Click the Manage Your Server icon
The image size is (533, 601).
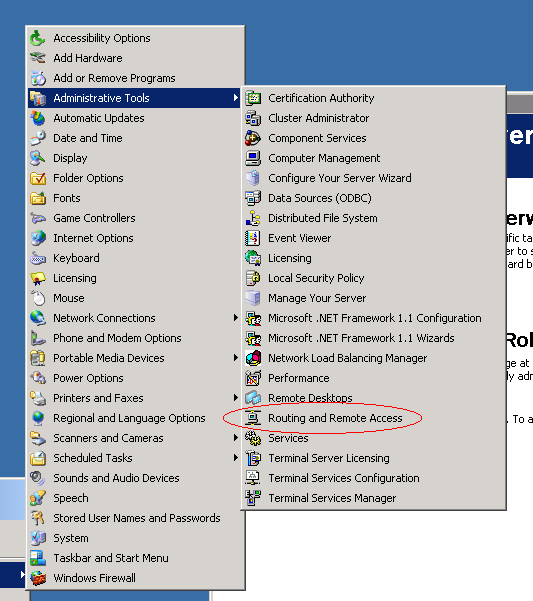(253, 298)
